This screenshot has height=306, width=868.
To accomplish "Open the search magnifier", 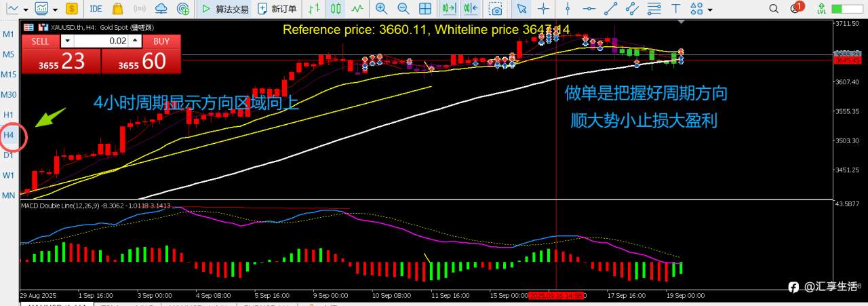I will pos(774,9).
